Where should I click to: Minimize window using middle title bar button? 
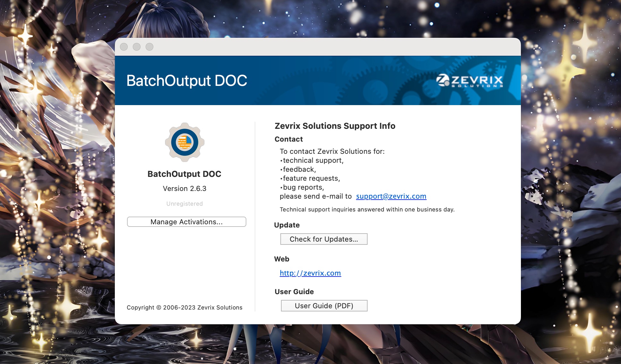pos(137,47)
